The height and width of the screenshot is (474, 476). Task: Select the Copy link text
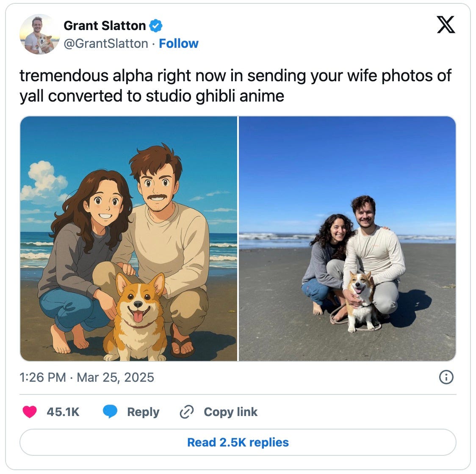[x=230, y=412]
